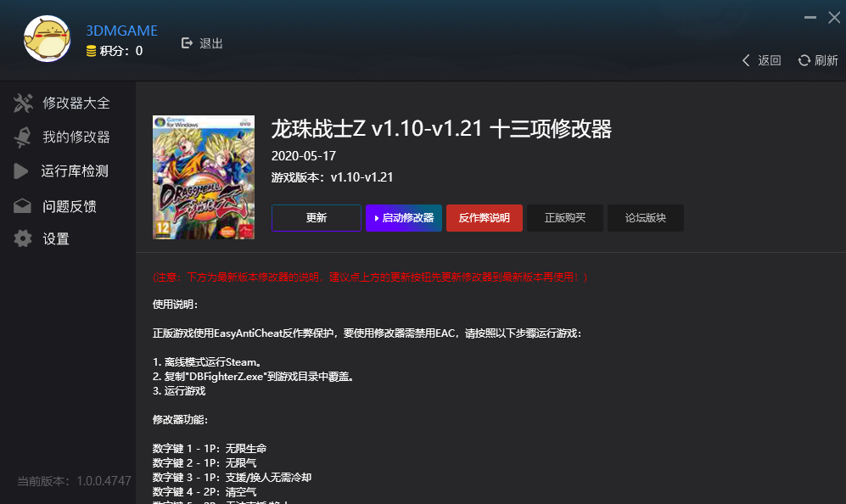
Task: Click the 更新 update button
Action: point(316,218)
